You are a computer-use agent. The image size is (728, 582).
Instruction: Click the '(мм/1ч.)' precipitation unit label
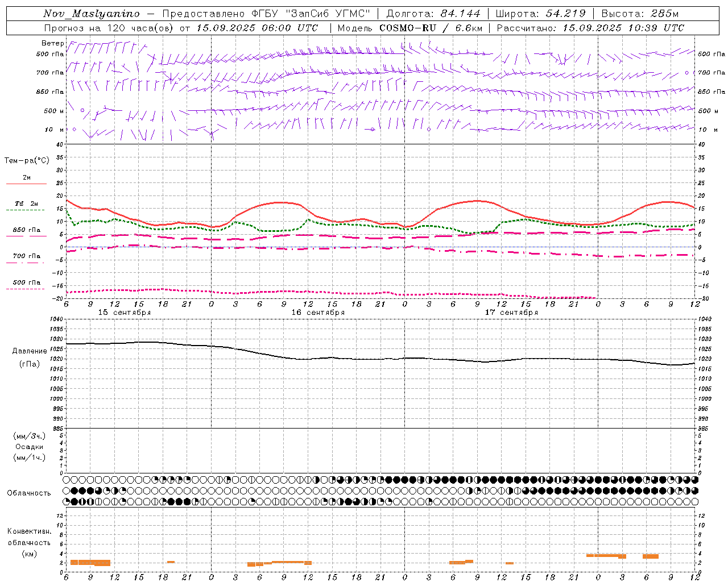click(x=30, y=458)
